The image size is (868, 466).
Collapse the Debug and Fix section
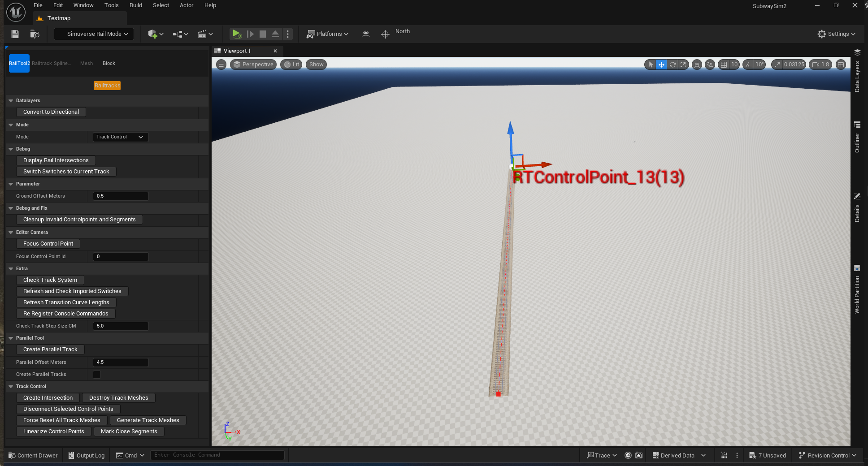pos(11,208)
